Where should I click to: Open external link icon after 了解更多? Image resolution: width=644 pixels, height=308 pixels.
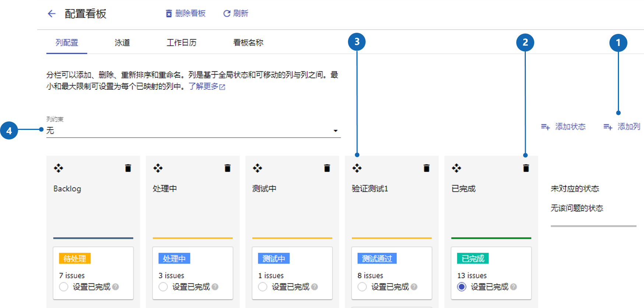222,87
